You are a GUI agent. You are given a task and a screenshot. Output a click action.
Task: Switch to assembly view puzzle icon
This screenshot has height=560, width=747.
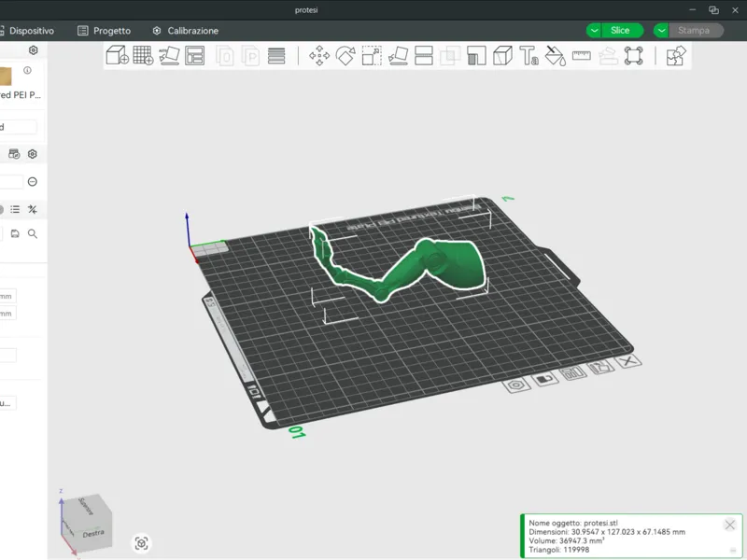point(675,56)
